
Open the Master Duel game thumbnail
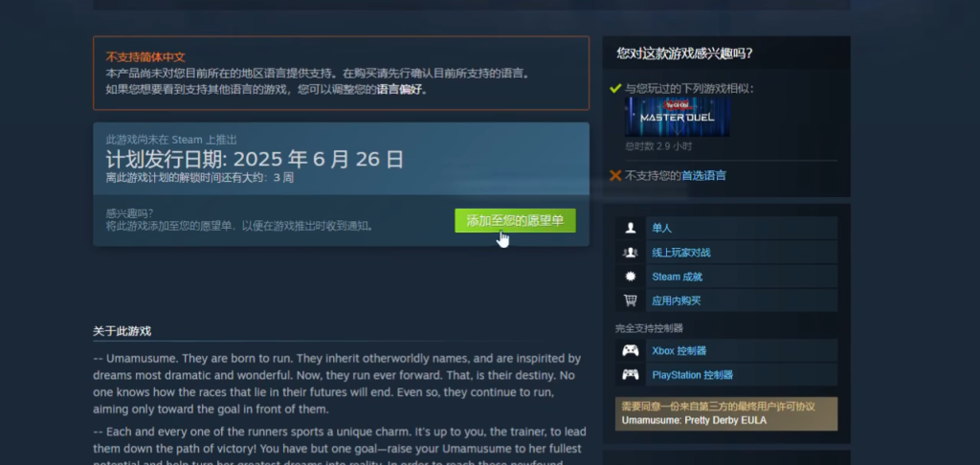point(677,117)
